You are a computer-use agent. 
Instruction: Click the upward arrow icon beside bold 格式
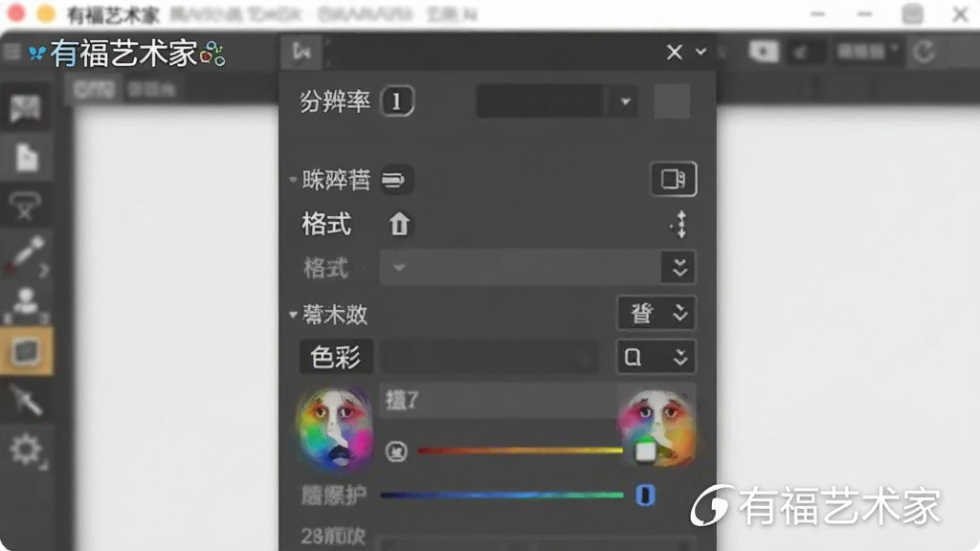pos(399,224)
